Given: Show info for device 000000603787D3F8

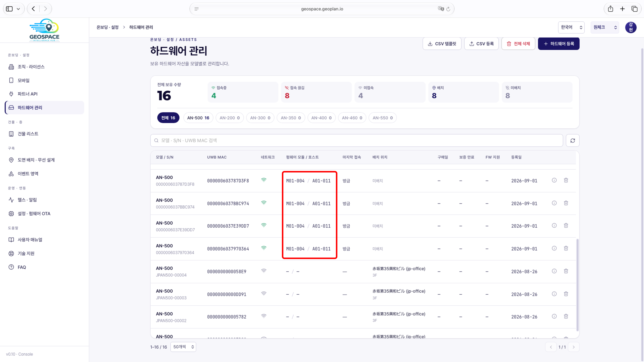Looking at the screenshot, I should pyautogui.click(x=554, y=180).
